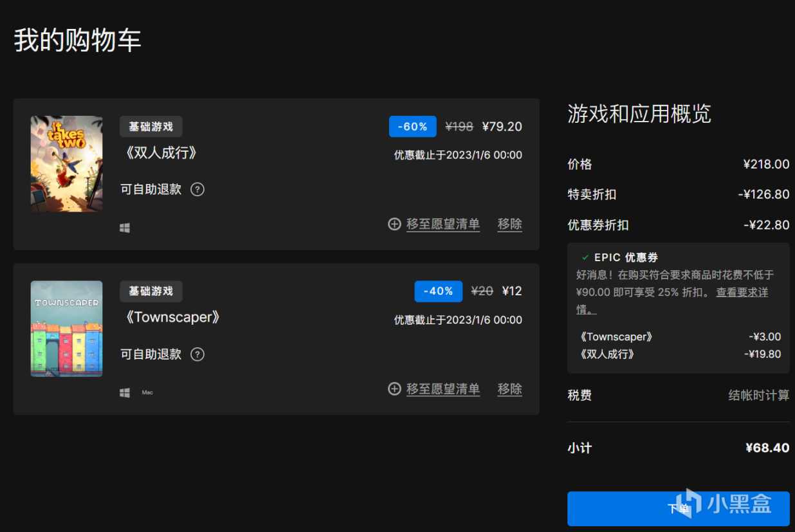Click the discounted price ¥12
This screenshot has width=795, height=532.
pyautogui.click(x=512, y=291)
